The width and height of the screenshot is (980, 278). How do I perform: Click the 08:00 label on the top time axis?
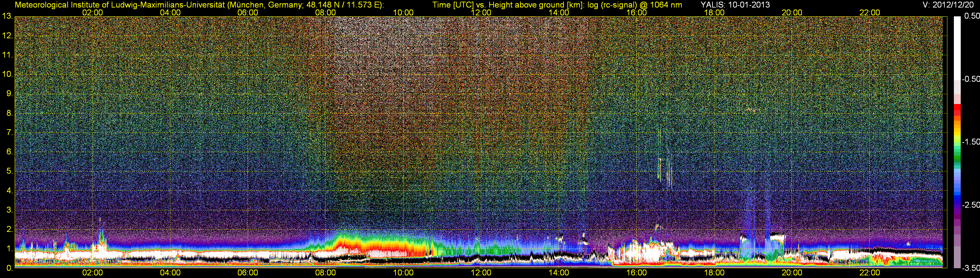pyautogui.click(x=326, y=12)
